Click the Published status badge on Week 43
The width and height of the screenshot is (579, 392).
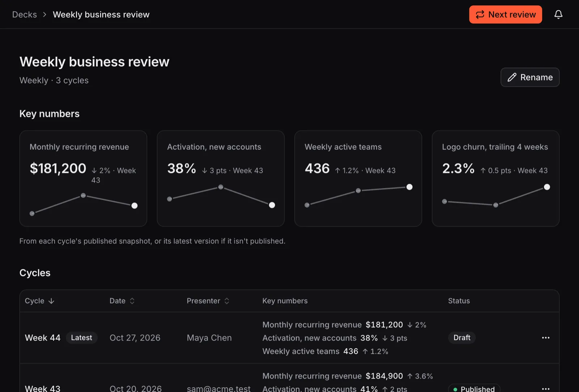tap(474, 389)
